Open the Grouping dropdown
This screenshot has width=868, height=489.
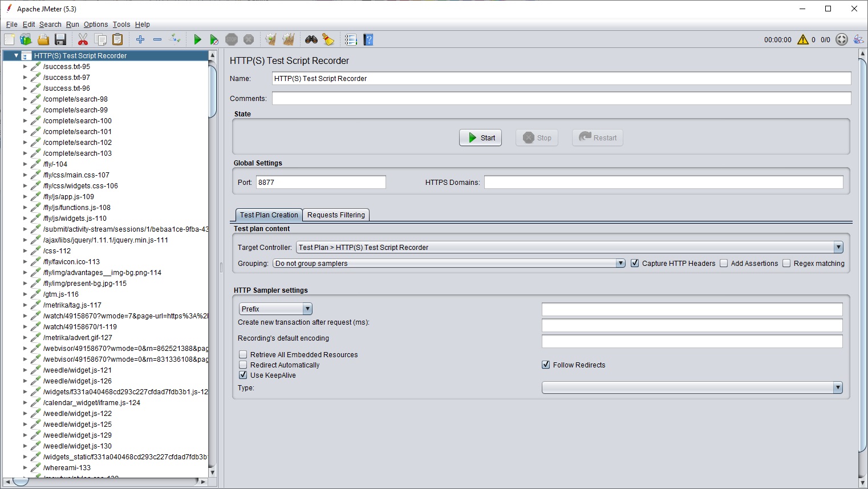pyautogui.click(x=449, y=263)
